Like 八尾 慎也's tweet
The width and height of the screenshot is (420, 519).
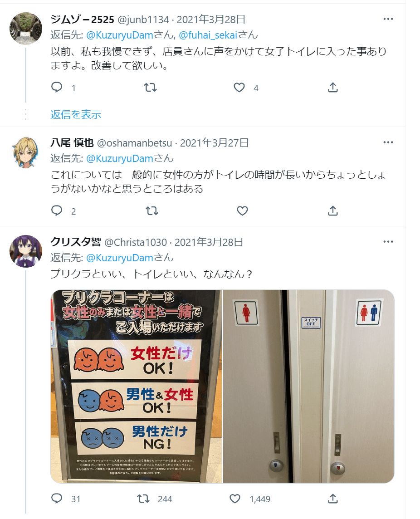[242, 211]
